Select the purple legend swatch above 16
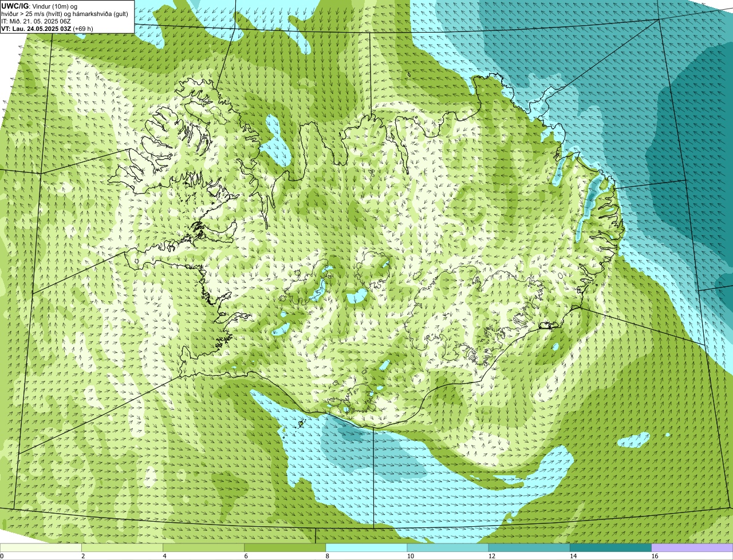Screen dimensions: 733x560 click(692, 548)
